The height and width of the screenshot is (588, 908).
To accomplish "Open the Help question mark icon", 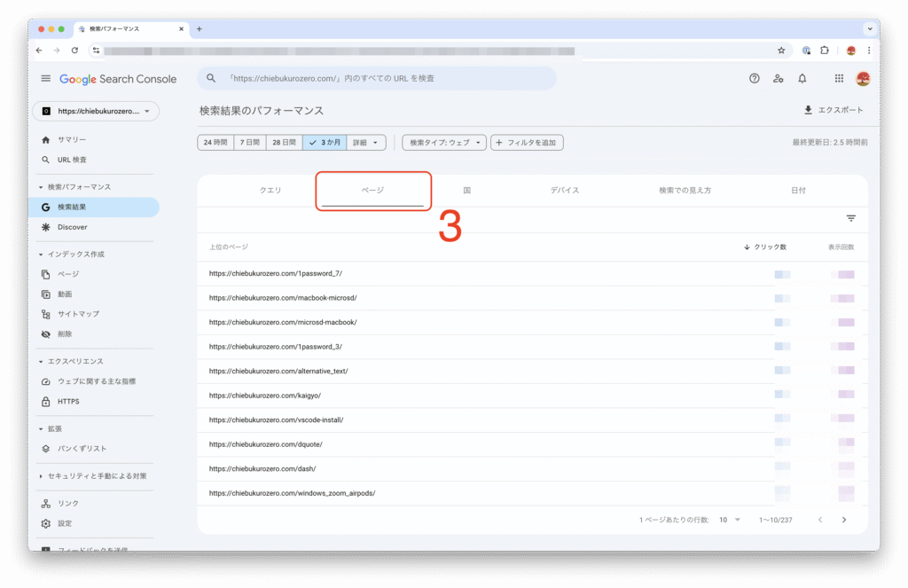I will pos(754,78).
